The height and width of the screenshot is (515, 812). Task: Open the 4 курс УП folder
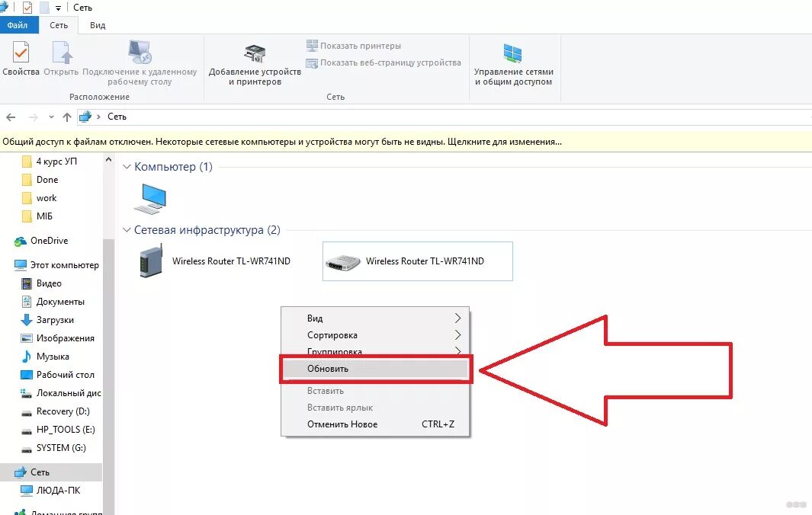(x=51, y=162)
